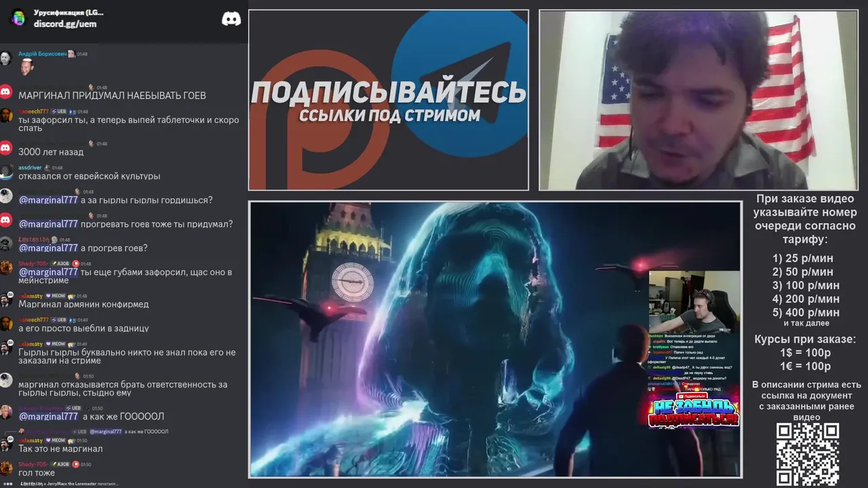Click avatar beside 'маргинал отказывается брать' message

[6, 380]
